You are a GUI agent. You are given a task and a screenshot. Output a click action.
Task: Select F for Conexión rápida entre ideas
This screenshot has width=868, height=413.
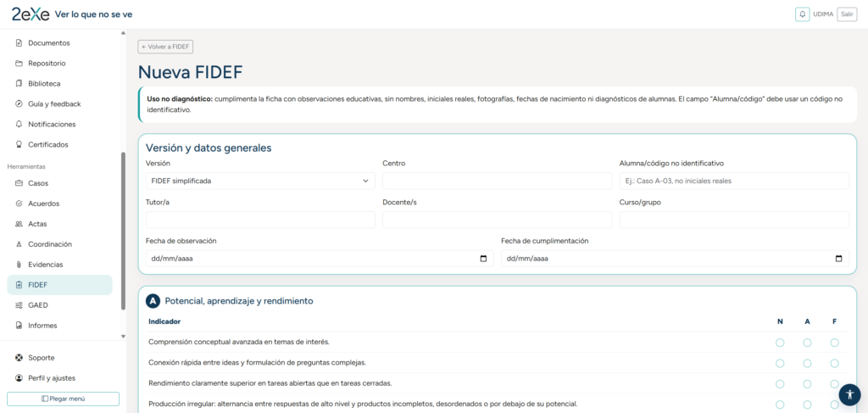pyautogui.click(x=834, y=363)
